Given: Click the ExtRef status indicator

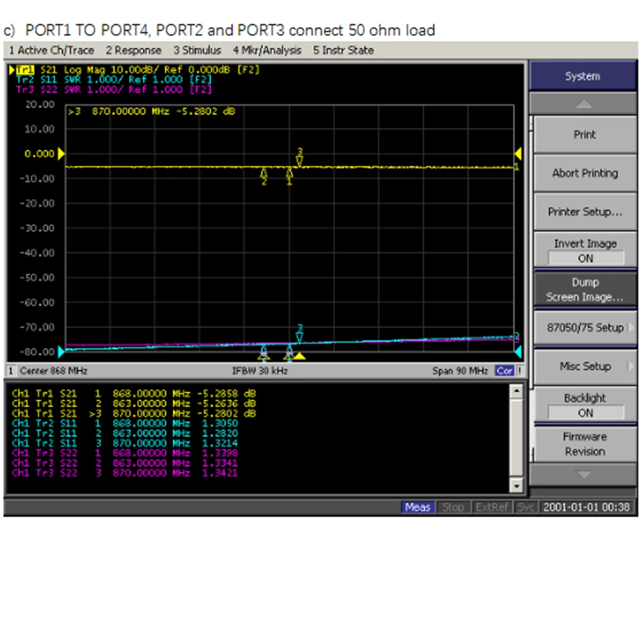Looking at the screenshot, I should [x=491, y=507].
